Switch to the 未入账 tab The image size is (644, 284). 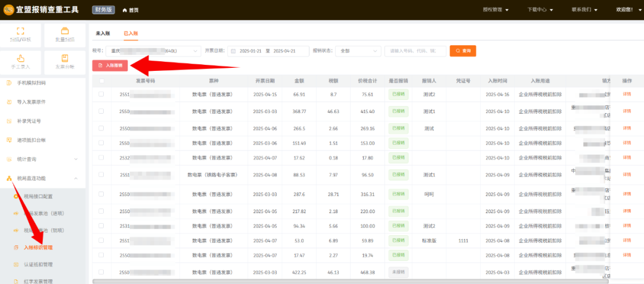point(103,33)
